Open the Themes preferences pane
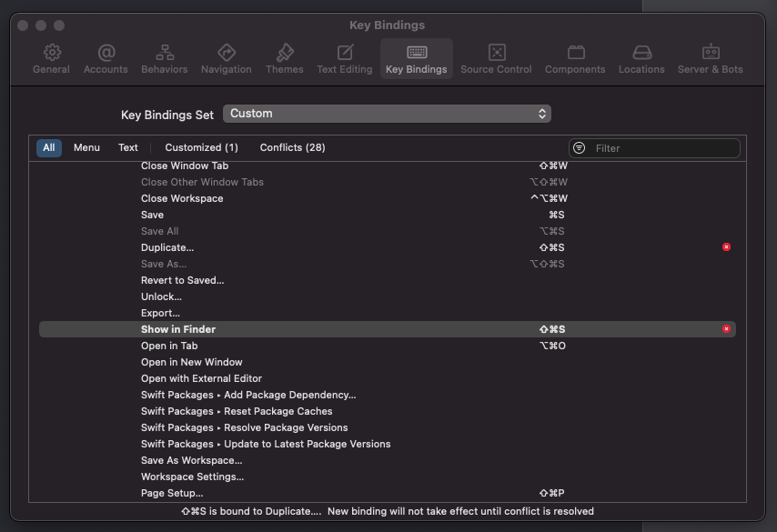This screenshot has width=777, height=532. (285, 59)
